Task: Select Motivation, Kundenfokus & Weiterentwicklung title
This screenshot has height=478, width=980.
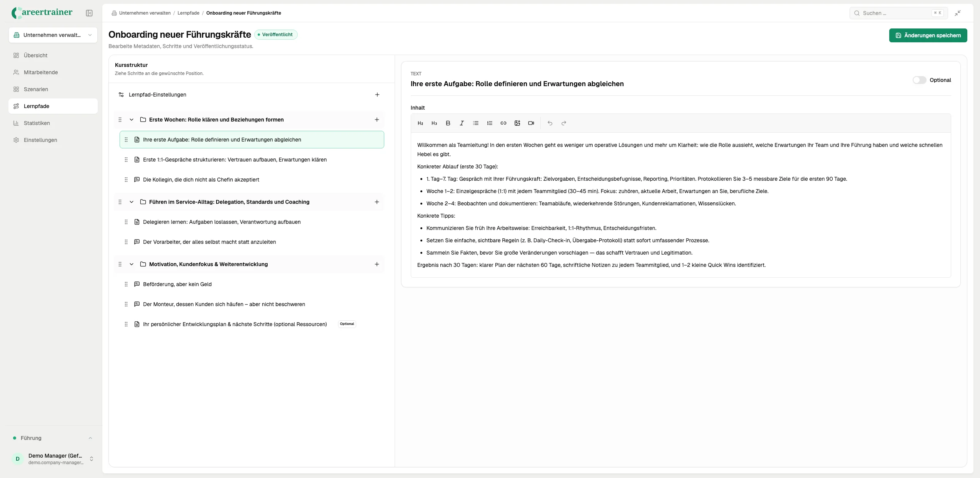Action: point(208,264)
